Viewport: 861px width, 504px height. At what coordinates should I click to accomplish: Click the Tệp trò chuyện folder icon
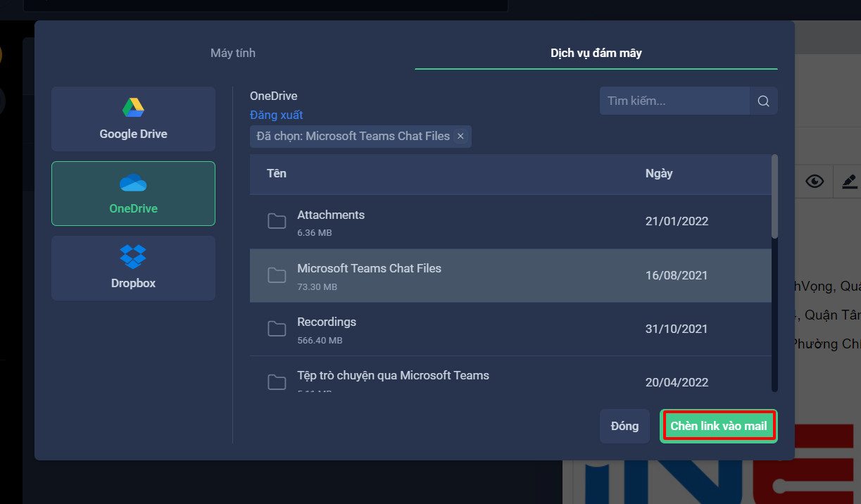[277, 382]
